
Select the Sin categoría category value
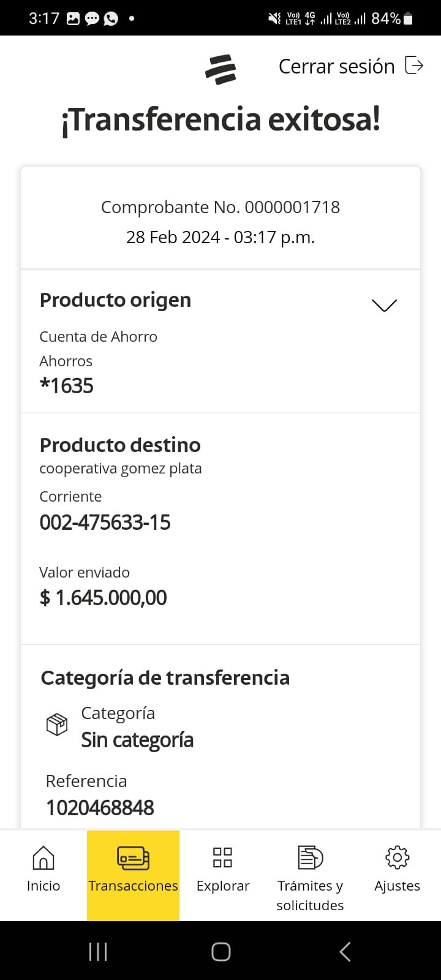coord(137,740)
